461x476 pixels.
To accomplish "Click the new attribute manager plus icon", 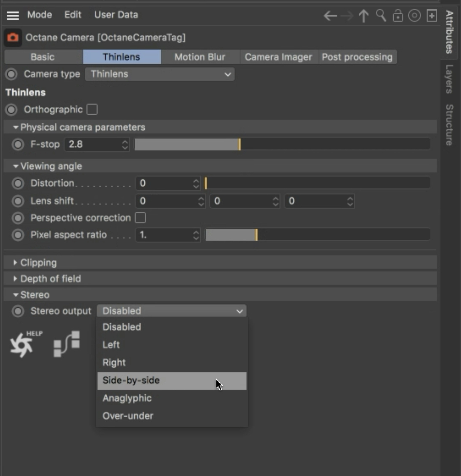I will pos(432,16).
